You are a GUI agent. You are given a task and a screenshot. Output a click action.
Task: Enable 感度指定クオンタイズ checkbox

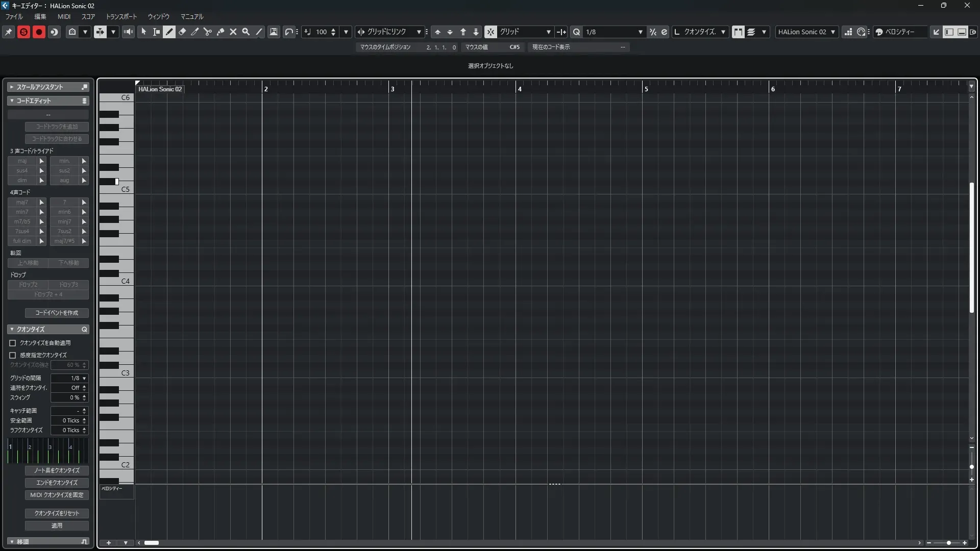point(13,355)
